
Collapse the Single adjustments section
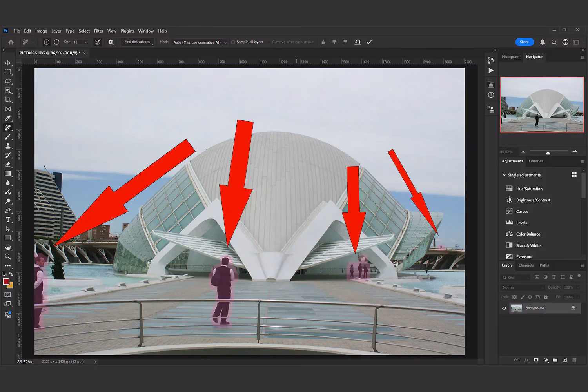505,175
